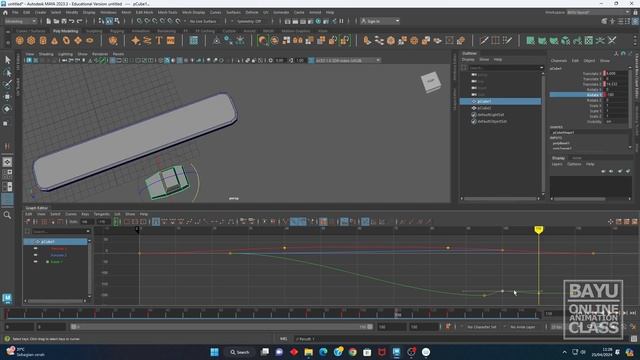Viewport: 640px width, 360px height.
Task: Open the Mesh Tools menu
Action: (x=167, y=13)
